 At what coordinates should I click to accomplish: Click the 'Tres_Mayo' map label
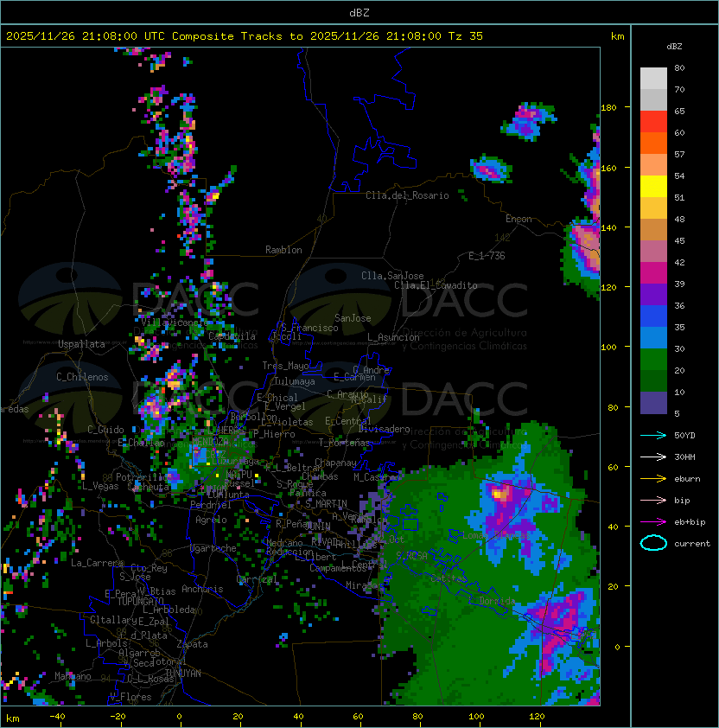[x=285, y=366]
